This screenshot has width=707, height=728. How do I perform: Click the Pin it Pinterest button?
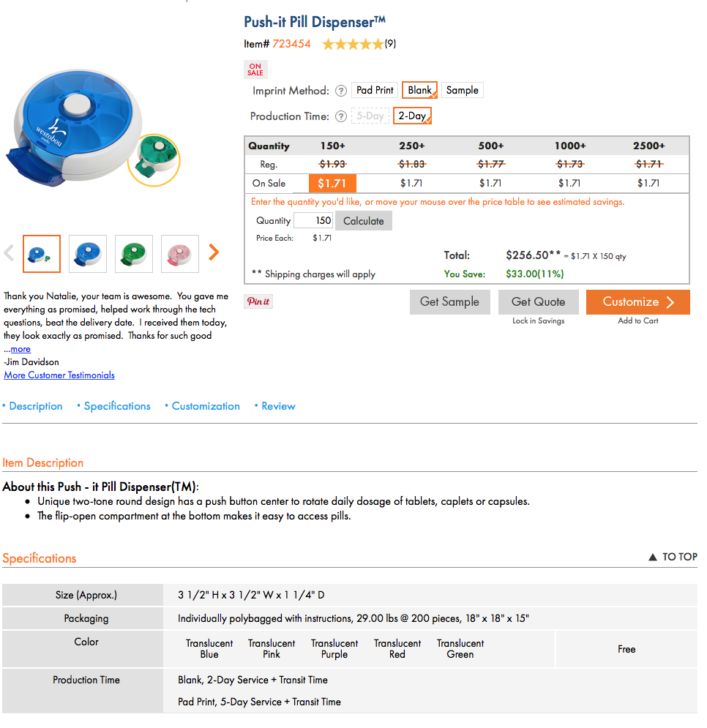pyautogui.click(x=258, y=301)
